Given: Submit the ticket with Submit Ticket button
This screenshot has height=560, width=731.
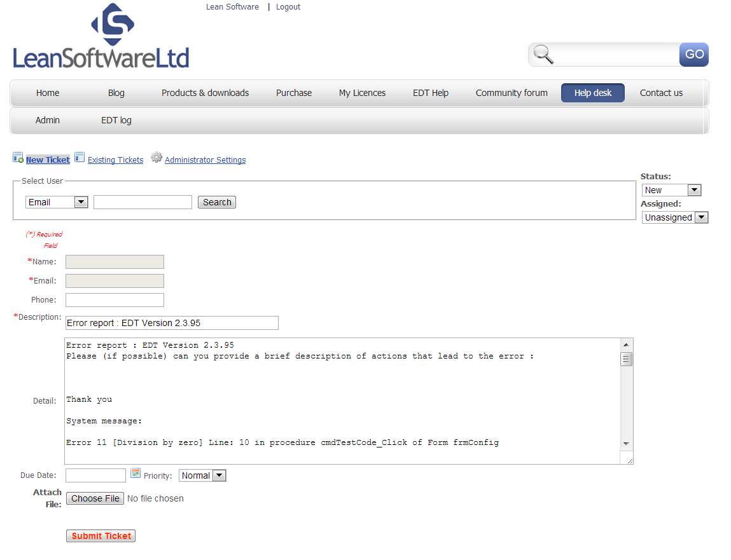Looking at the screenshot, I should click(101, 536).
